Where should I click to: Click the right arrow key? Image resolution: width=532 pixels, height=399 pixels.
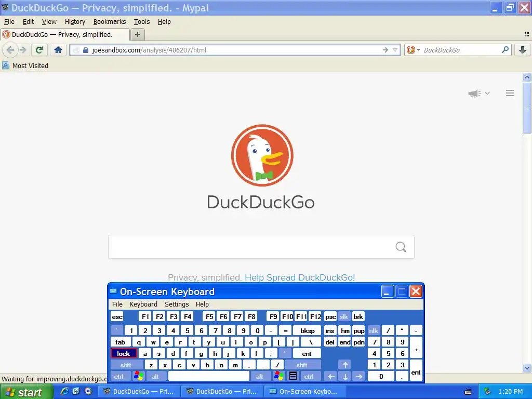click(x=358, y=377)
